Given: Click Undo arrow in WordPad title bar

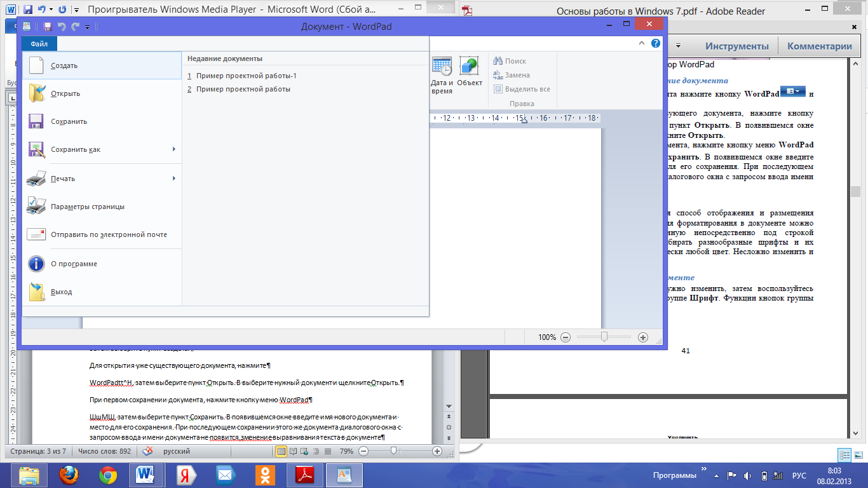Looking at the screenshot, I should click(62, 27).
